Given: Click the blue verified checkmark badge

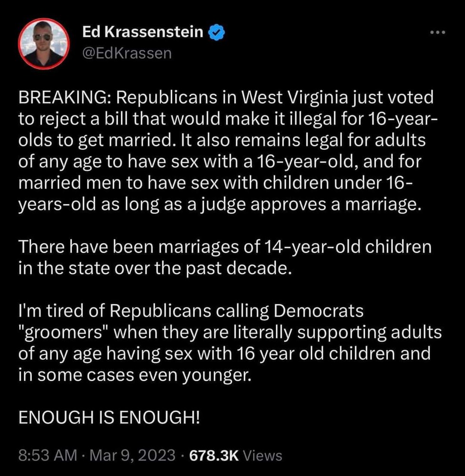Looking at the screenshot, I should [x=215, y=32].
